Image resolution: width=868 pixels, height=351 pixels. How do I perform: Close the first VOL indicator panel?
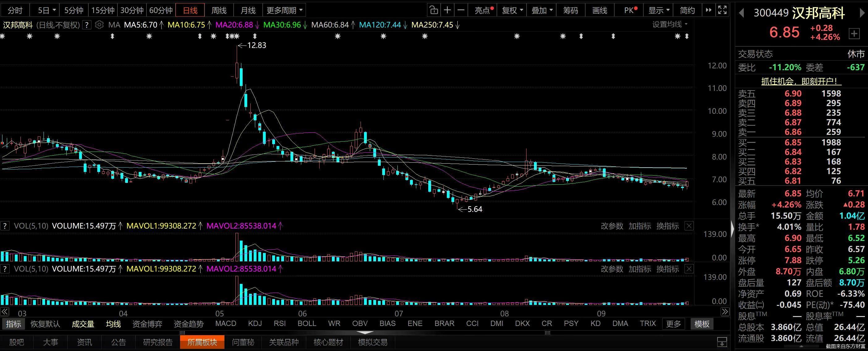pyautogui.click(x=689, y=226)
